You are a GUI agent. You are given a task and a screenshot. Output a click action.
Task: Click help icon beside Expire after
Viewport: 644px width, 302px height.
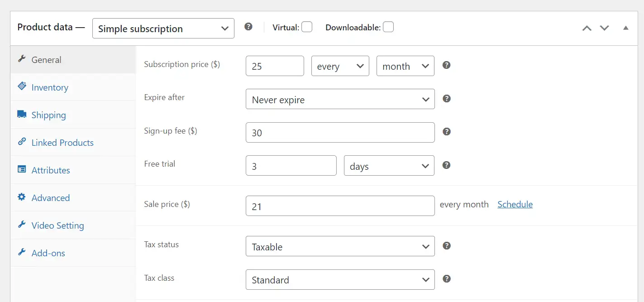pos(446,98)
